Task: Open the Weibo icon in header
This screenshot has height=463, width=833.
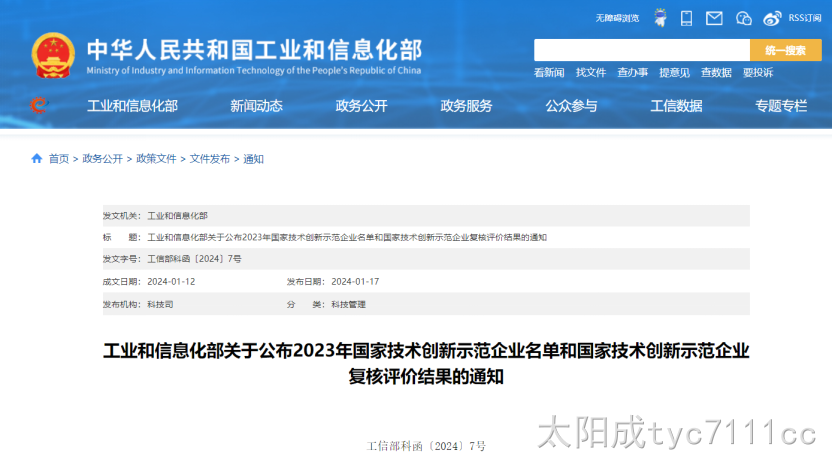Action: [772, 19]
